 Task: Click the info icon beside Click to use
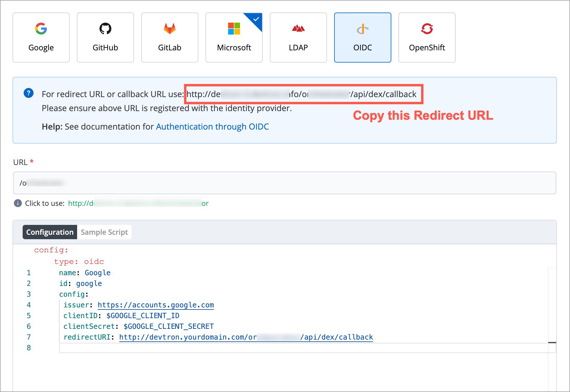click(x=18, y=203)
